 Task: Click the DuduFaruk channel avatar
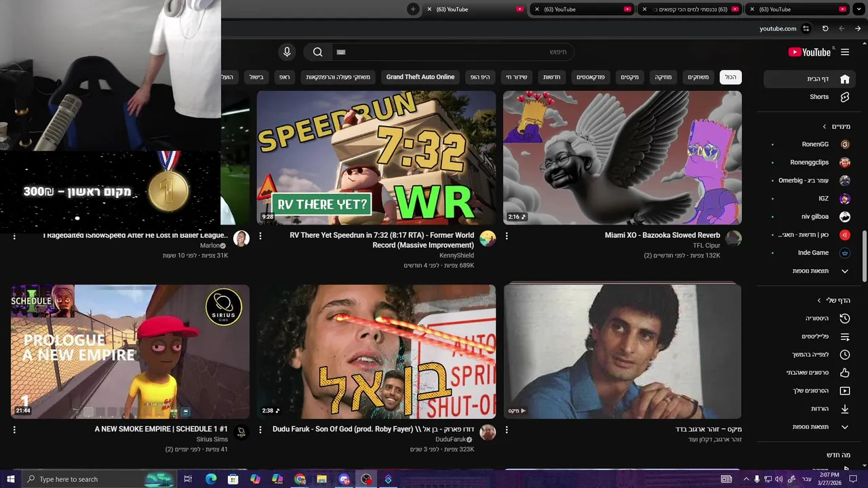coord(488,432)
